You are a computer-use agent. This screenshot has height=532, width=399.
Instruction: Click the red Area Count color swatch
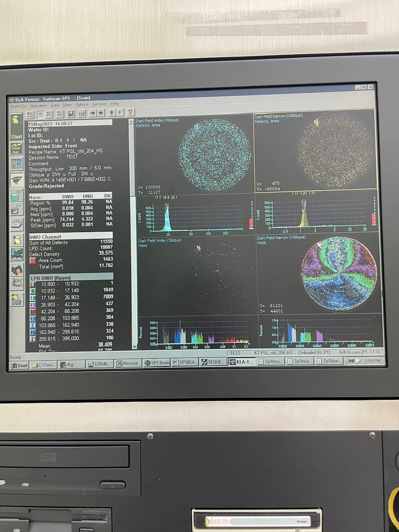pos(32,260)
